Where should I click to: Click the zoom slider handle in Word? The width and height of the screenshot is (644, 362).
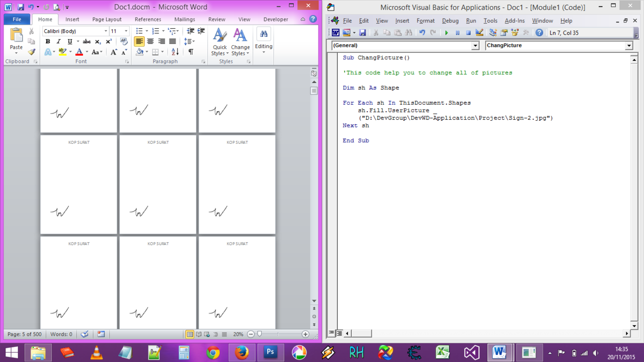[x=260, y=334]
